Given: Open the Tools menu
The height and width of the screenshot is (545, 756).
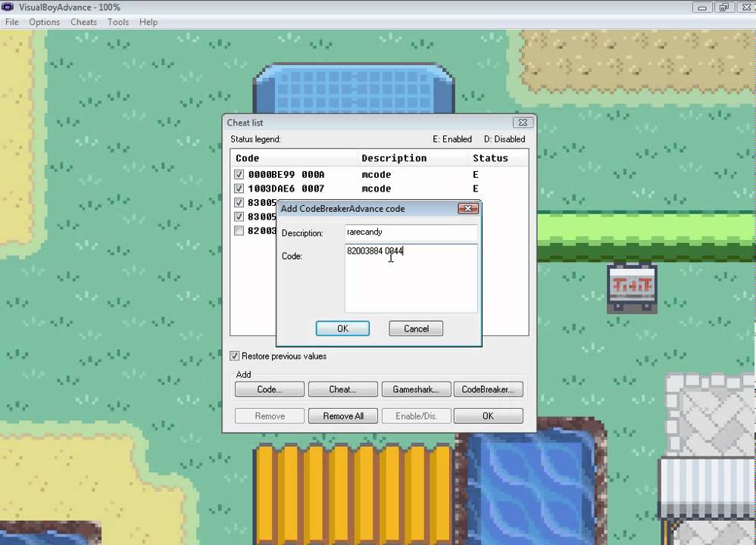Looking at the screenshot, I should pyautogui.click(x=118, y=22).
